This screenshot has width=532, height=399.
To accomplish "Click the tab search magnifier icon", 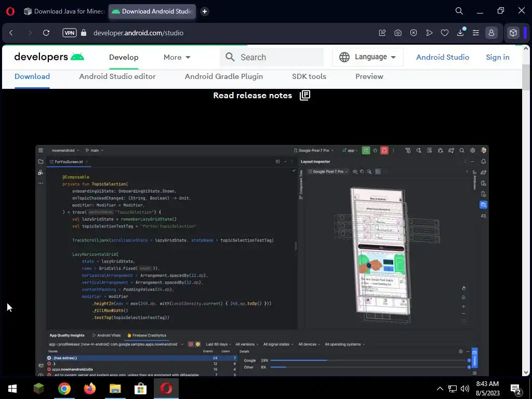I will 459,11.
